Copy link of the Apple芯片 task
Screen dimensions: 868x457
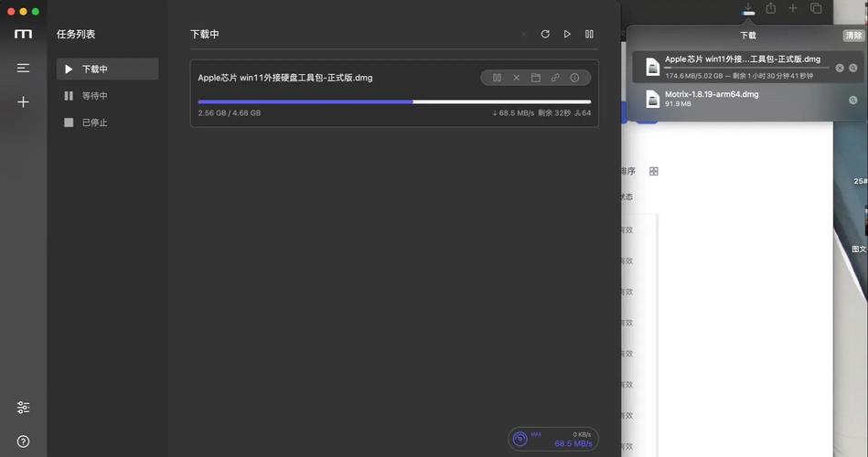point(554,78)
